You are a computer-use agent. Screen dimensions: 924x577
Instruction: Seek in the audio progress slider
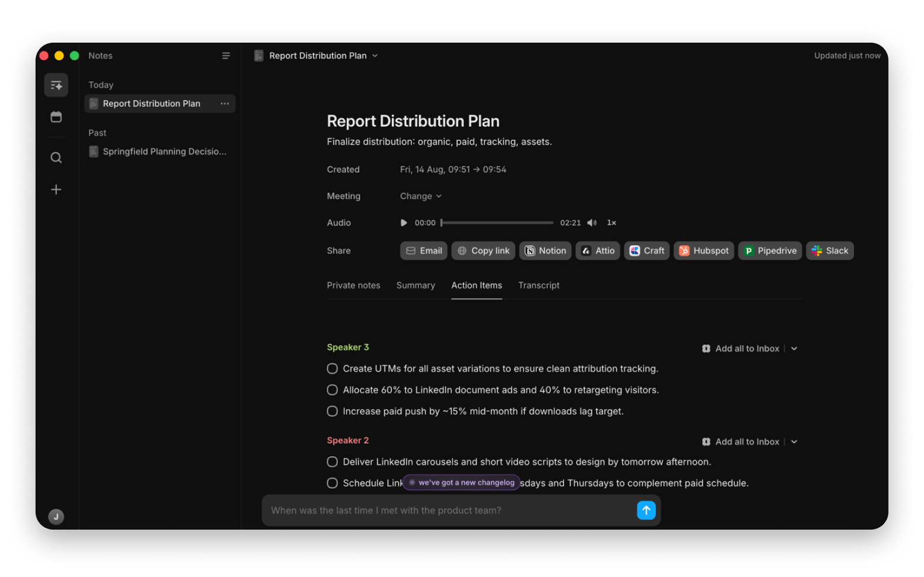tap(498, 223)
